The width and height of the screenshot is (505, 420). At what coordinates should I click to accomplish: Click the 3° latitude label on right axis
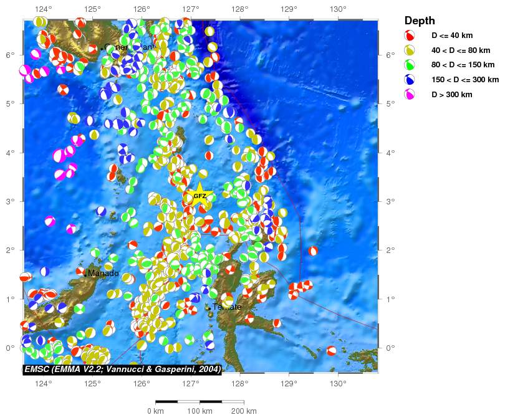pyautogui.click(x=390, y=201)
